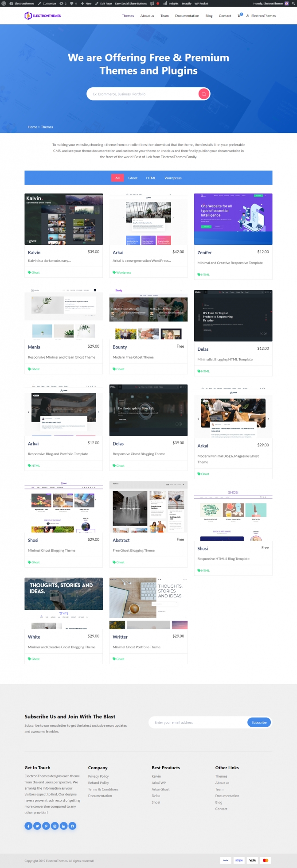Screen dimensions: 297x868
Task: Open the Facebook social icon in footer
Action: pyautogui.click(x=28, y=825)
